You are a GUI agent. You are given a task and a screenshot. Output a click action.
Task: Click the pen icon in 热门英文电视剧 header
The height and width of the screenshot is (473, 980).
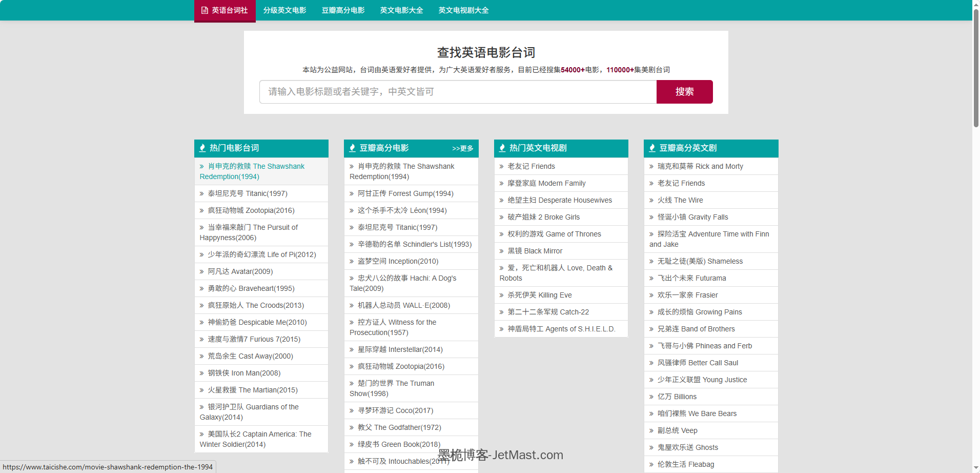point(502,148)
